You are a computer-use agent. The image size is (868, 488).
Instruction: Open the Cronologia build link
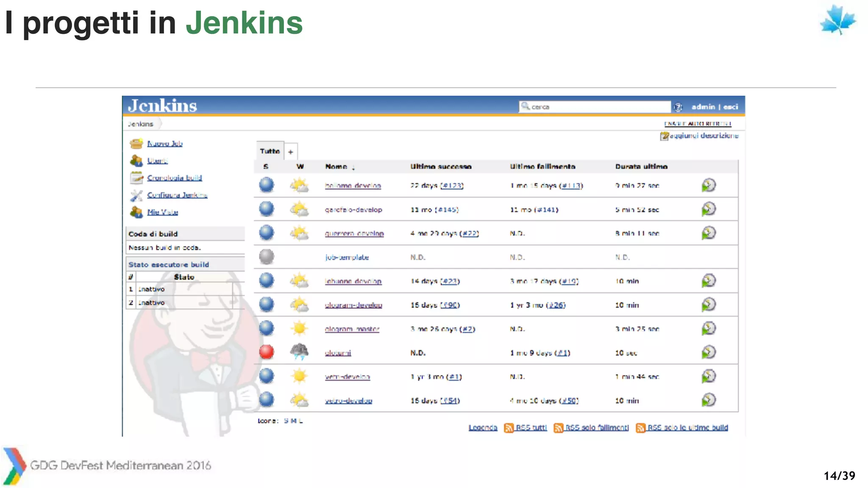click(x=175, y=178)
